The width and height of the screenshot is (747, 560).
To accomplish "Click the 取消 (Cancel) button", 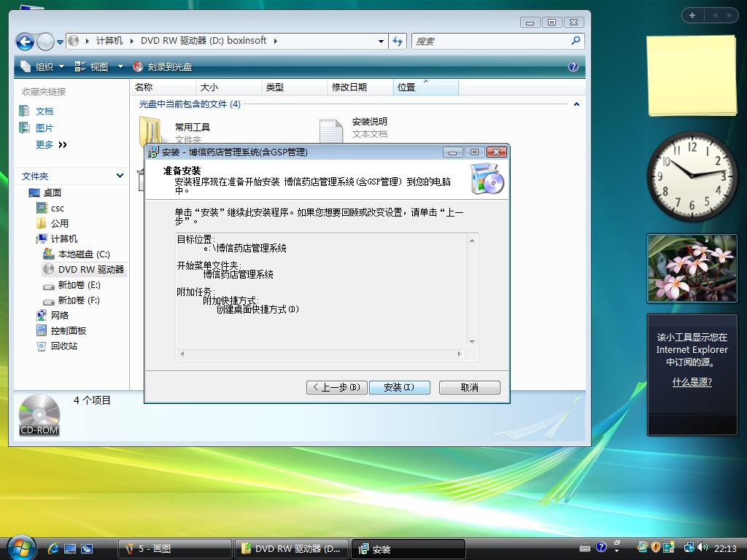I will point(469,387).
